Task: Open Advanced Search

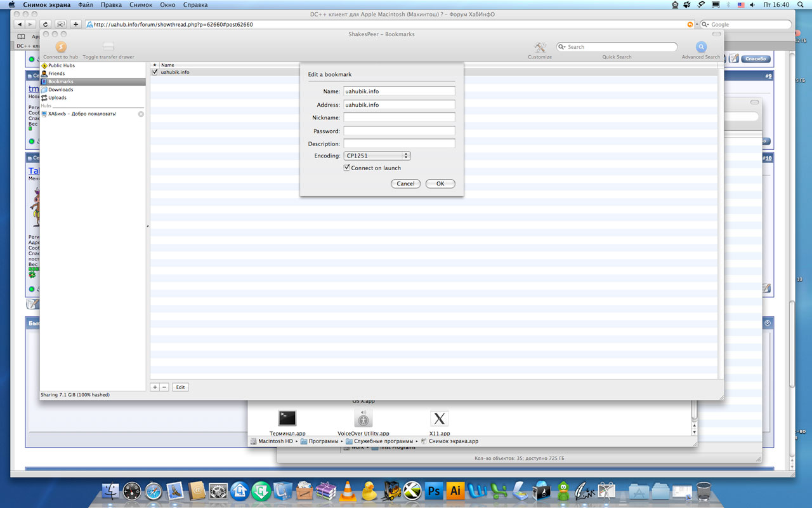Action: pos(701,47)
